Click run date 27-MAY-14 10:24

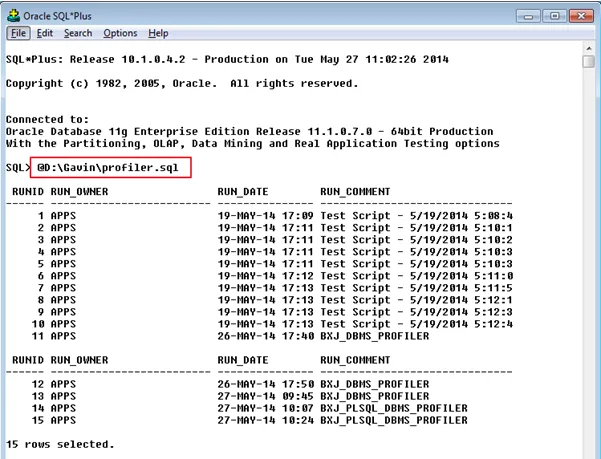tap(265, 420)
